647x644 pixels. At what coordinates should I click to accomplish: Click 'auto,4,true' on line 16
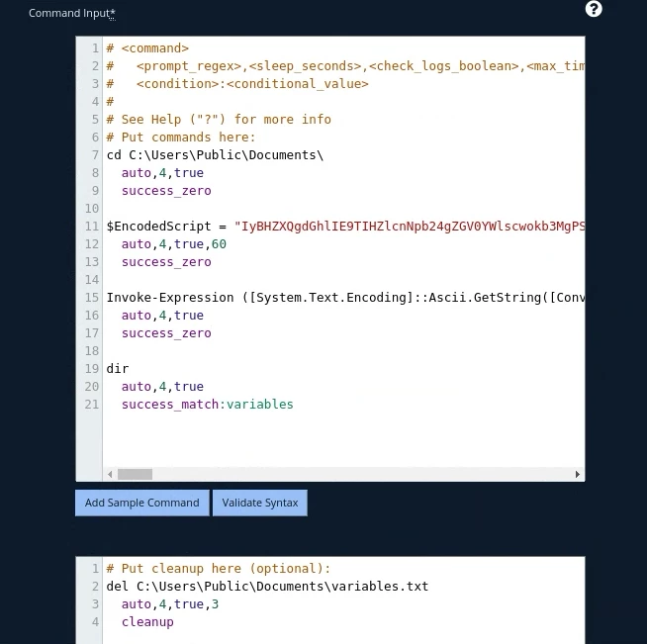(x=162, y=316)
